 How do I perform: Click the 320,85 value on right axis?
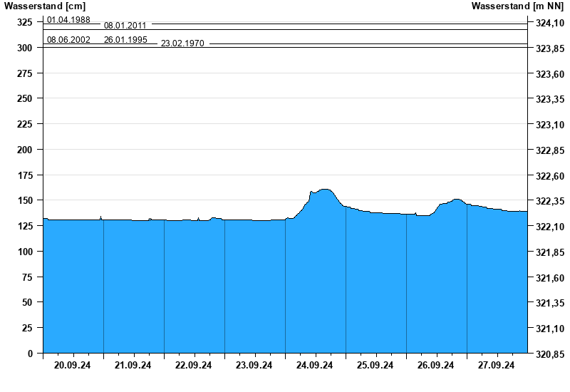point(549,354)
